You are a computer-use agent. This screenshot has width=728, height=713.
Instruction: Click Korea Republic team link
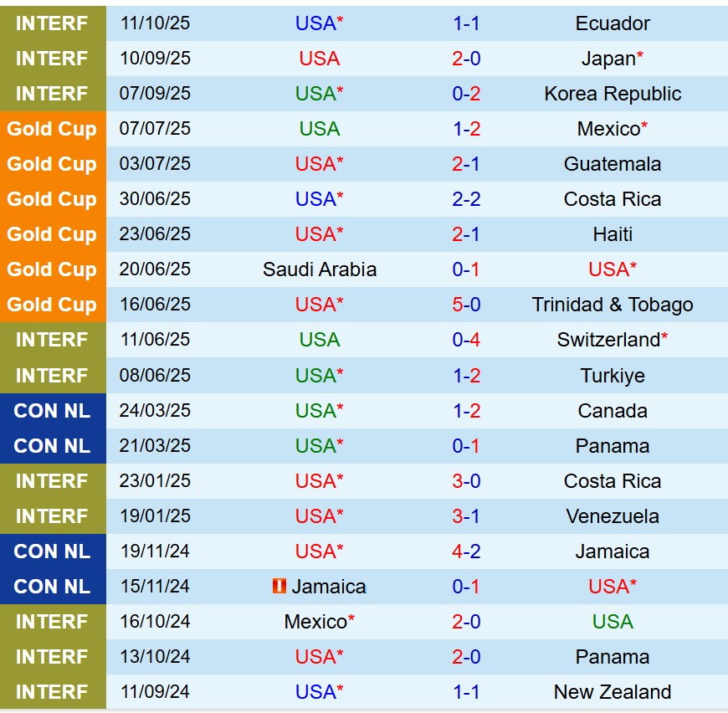pyautogui.click(x=613, y=94)
